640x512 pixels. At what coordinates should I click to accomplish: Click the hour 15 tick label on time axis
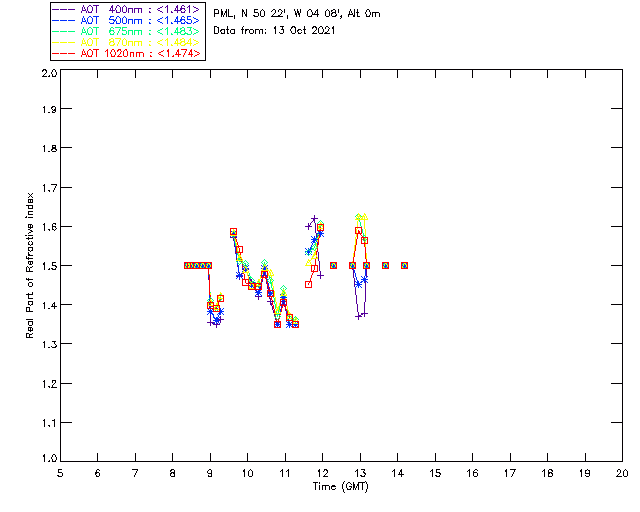[435, 473]
